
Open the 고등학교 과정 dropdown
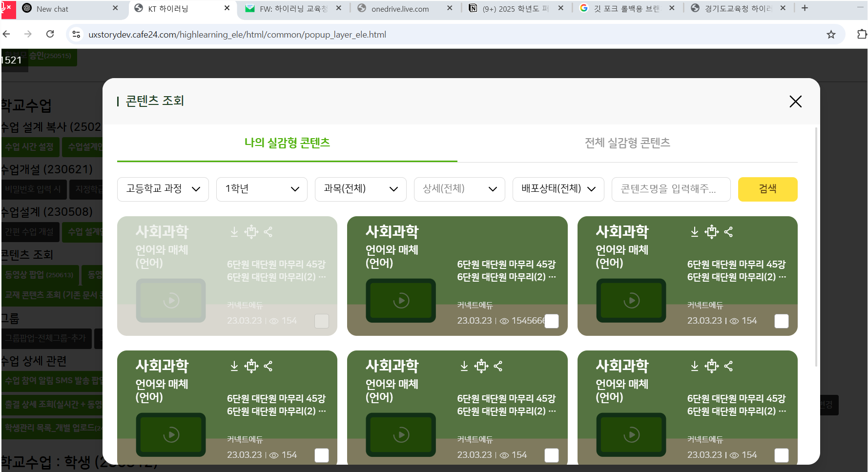click(163, 189)
